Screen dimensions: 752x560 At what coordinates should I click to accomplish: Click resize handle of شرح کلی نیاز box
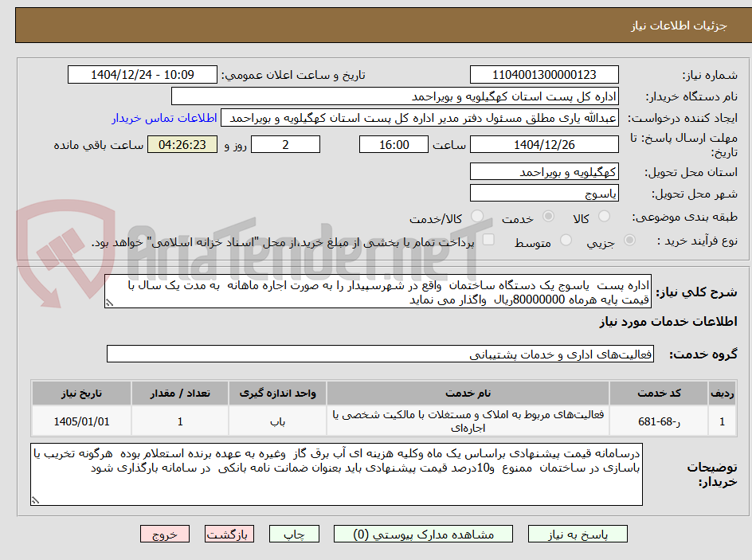click(x=110, y=303)
